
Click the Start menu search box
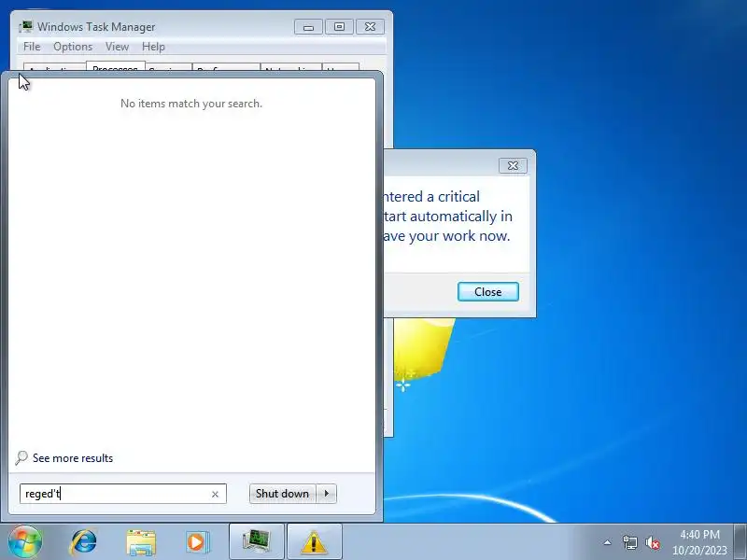[123, 494]
